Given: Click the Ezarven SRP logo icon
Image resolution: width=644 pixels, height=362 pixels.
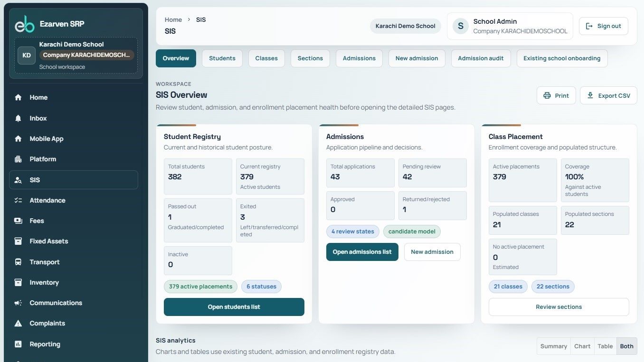Looking at the screenshot, I should 25,24.
